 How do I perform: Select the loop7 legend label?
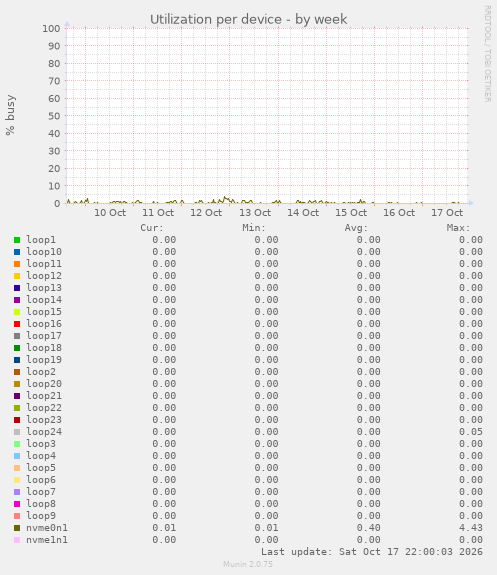pos(41,492)
